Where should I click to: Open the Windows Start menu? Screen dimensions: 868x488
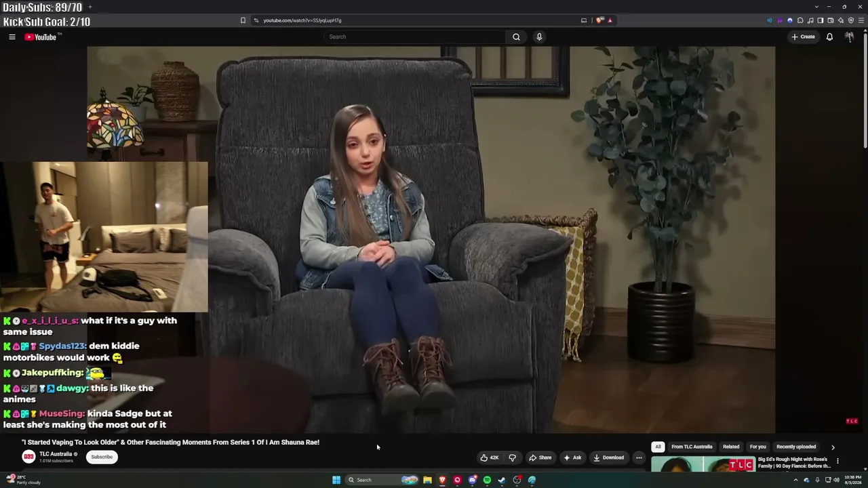click(336, 480)
